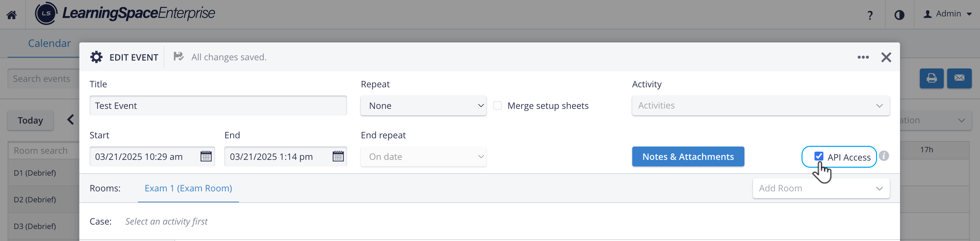Open the help question mark icon
This screenshot has width=980, height=241.
(x=870, y=15)
